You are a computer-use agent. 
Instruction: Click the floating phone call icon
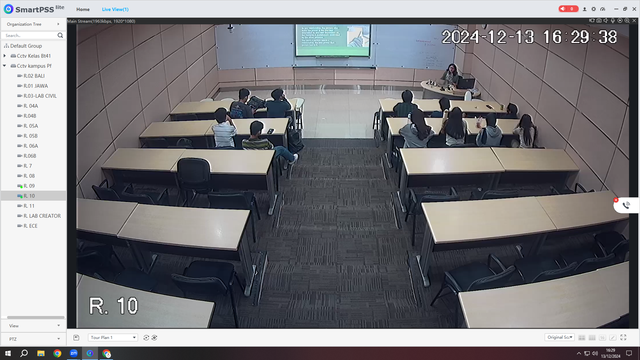(x=626, y=205)
